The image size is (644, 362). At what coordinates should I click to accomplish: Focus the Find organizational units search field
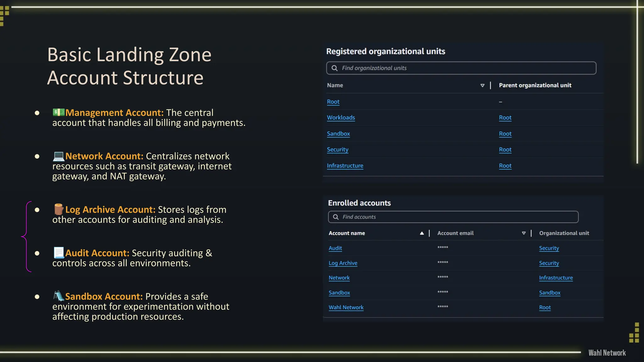click(x=461, y=68)
